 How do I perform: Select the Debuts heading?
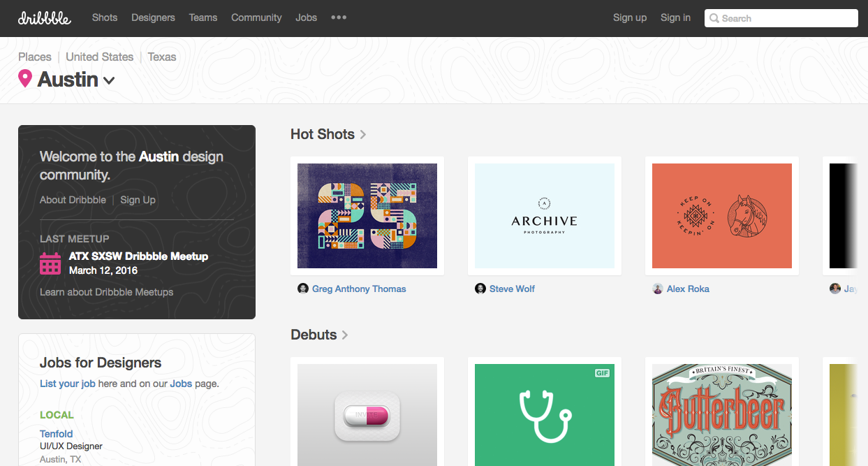coord(314,335)
